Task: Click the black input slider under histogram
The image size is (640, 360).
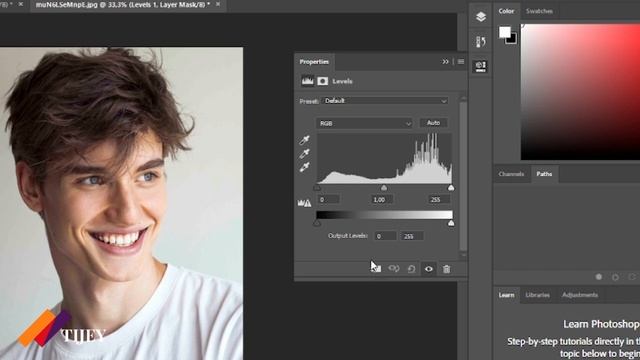Action: (317, 188)
